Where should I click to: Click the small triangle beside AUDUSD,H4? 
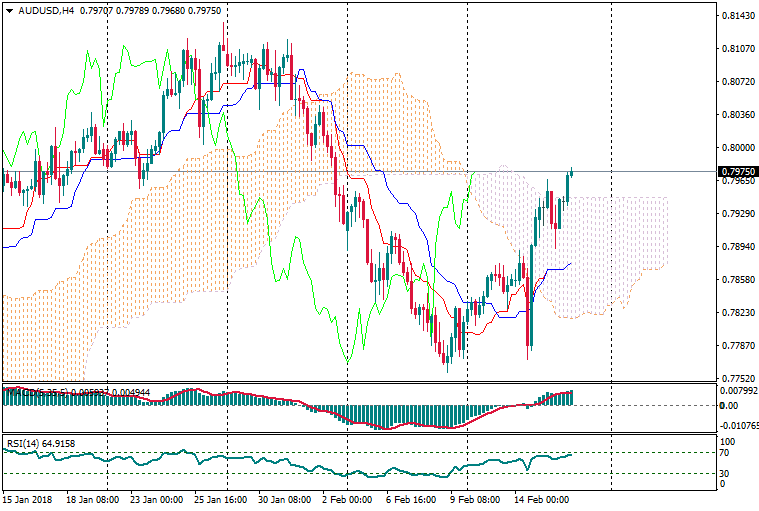[x=9, y=12]
